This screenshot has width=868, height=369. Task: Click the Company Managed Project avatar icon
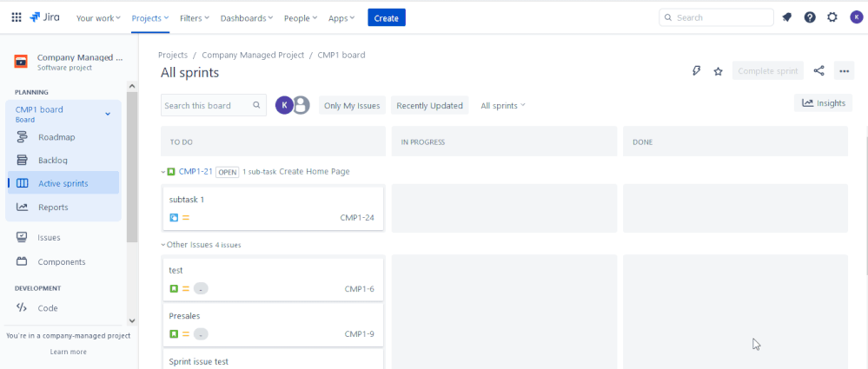point(21,62)
